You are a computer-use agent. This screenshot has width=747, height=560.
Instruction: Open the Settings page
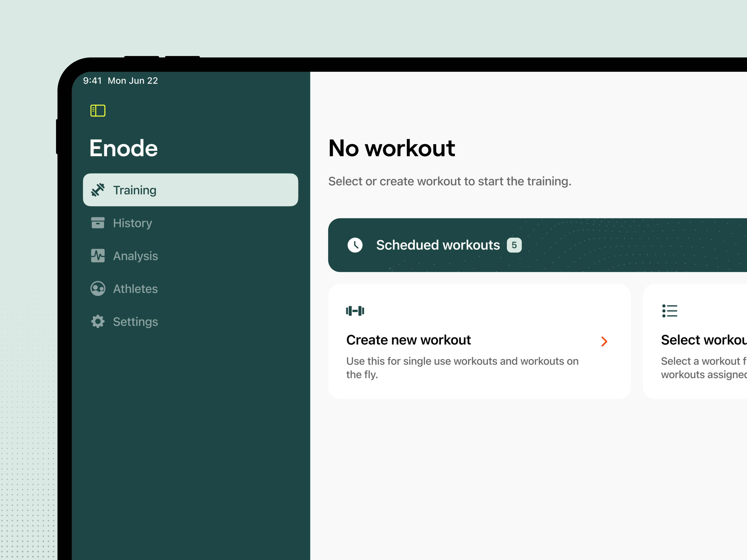(x=135, y=322)
